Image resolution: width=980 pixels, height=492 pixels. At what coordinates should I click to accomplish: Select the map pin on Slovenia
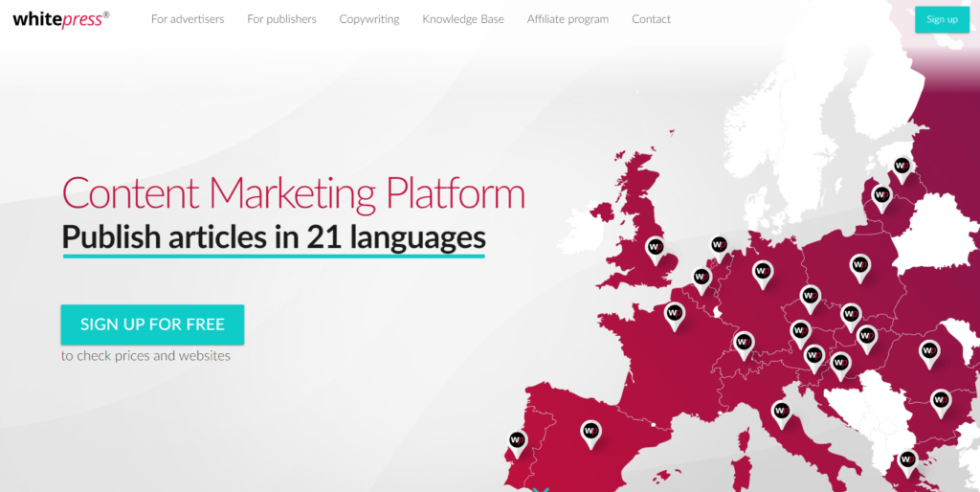813,359
